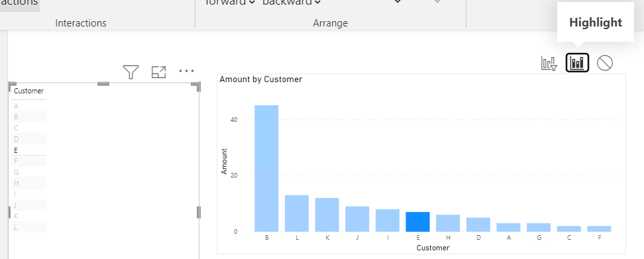
Task: Open the slicer's filter funnel icon
Action: click(131, 72)
